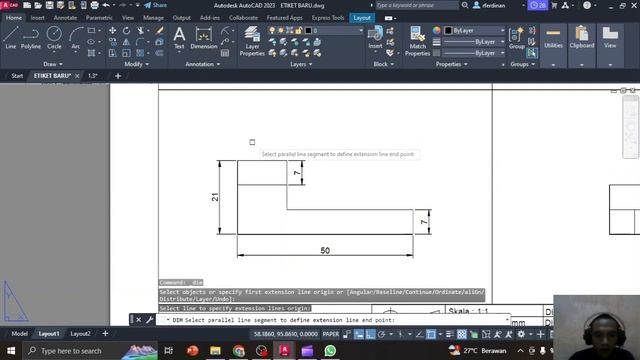Expand the Layers panel
The image size is (640, 360).
[x=301, y=64]
